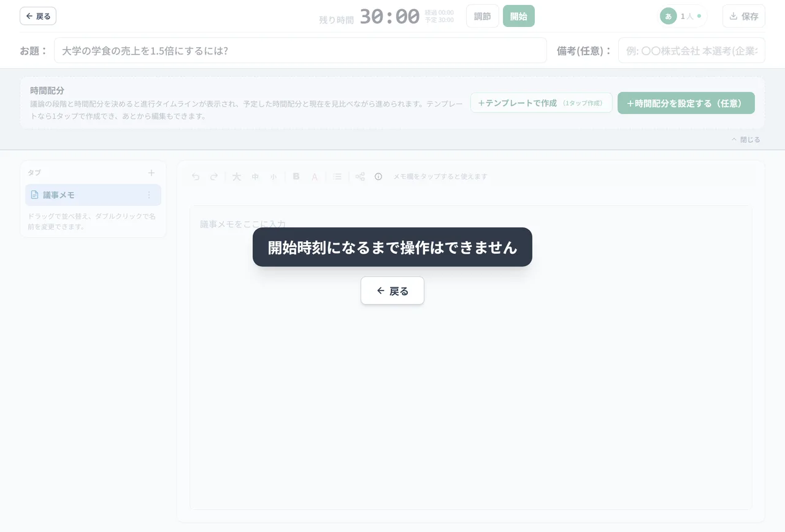Screen dimensions: 785x532
Task: Click the 予定 30:00 scheduled time text
Action: tap(439, 20)
